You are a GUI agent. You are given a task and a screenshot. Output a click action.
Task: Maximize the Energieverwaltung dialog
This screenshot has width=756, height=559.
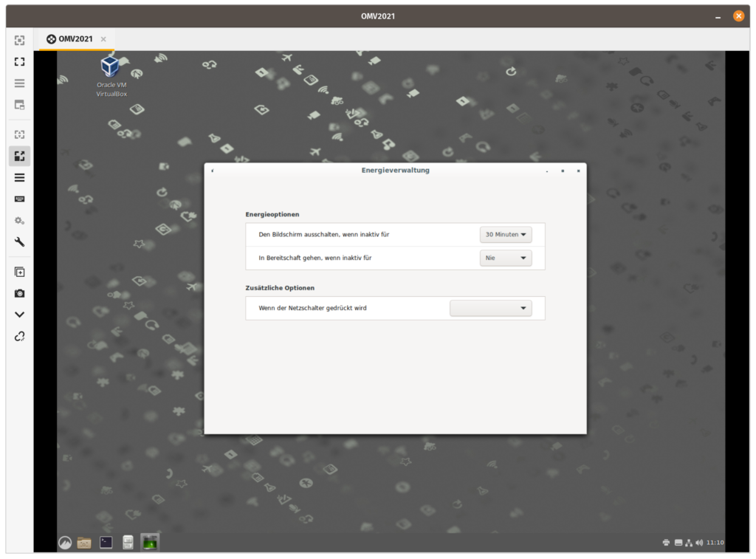pyautogui.click(x=563, y=171)
